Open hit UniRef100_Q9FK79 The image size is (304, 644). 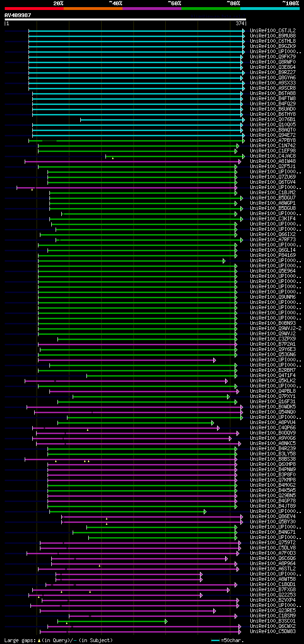point(273,57)
